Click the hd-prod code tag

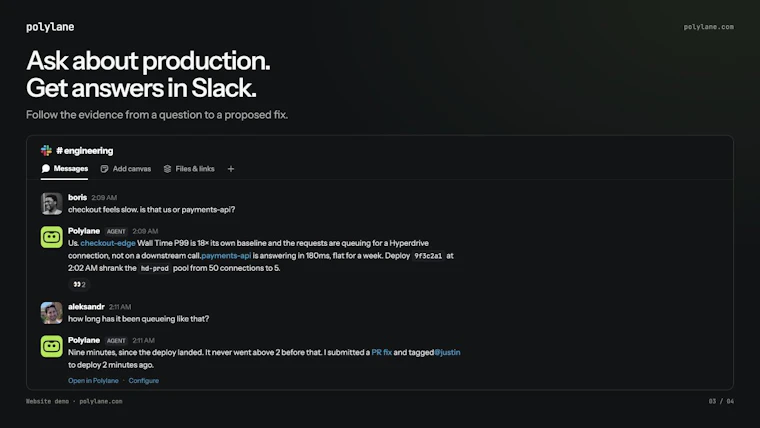[155, 268]
